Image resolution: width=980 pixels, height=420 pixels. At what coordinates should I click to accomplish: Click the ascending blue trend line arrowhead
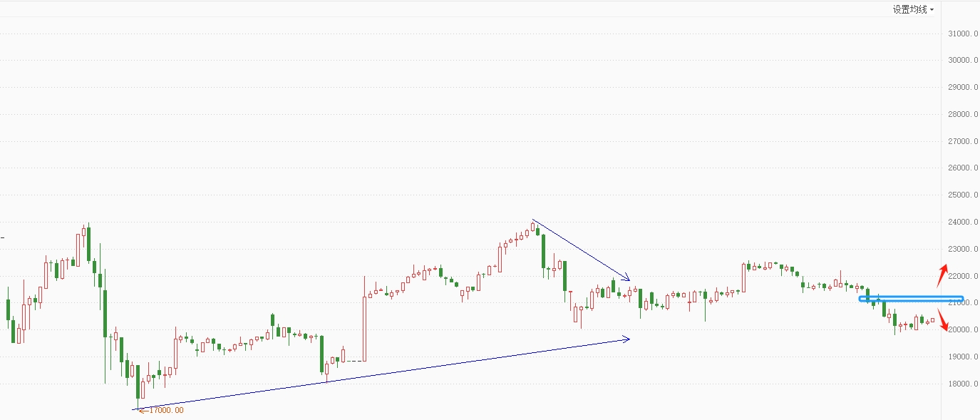626,339
